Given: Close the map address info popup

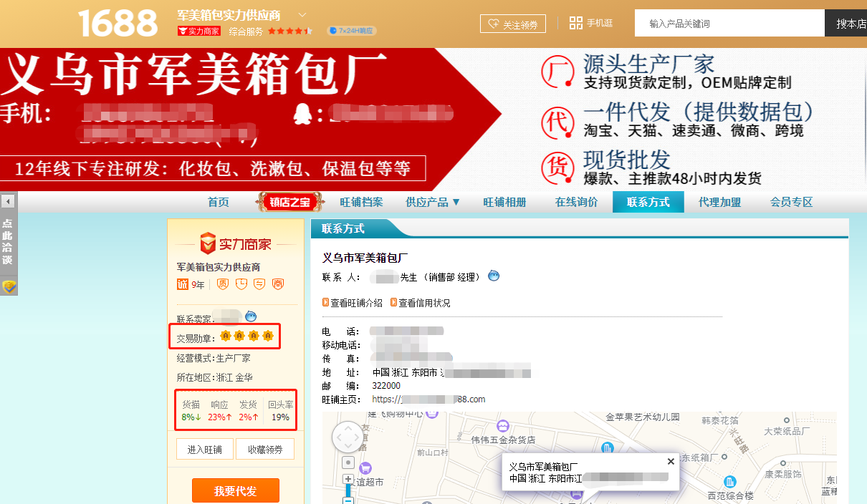Looking at the screenshot, I should pos(671,462).
